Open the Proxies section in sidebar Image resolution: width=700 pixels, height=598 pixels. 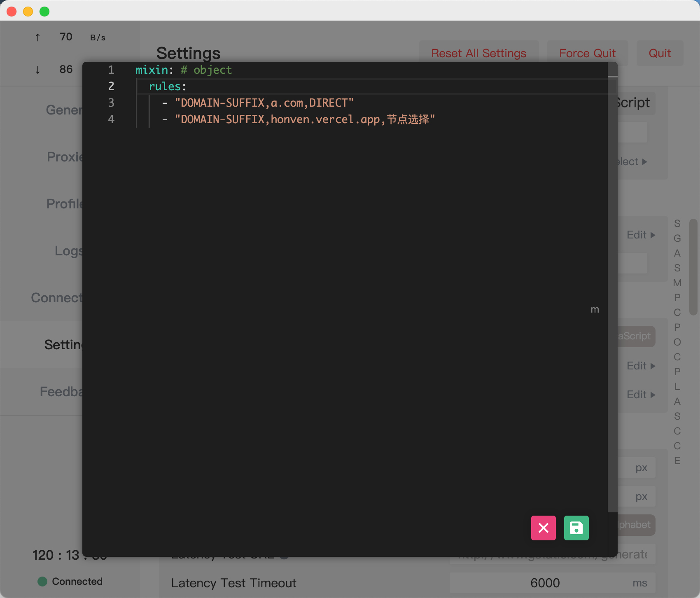(64, 157)
